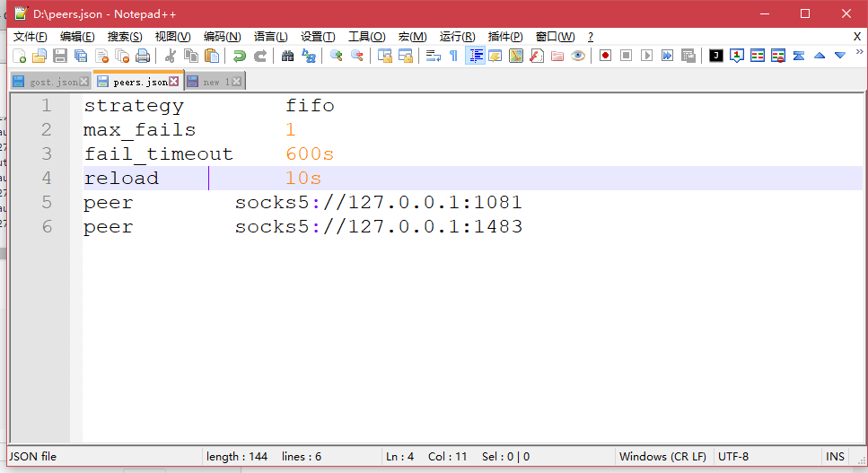This screenshot has width=868, height=473.
Task: Open the user-defined language dialog icon
Action: coord(495,56)
